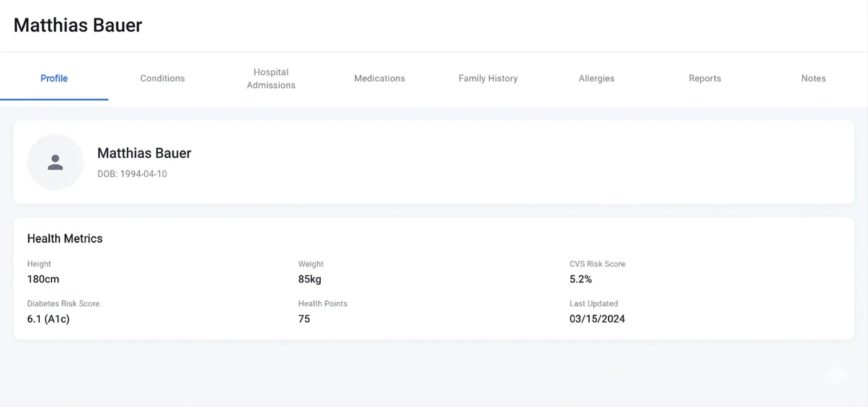The image size is (868, 407).
Task: Click the Health Points label
Action: [x=323, y=303]
